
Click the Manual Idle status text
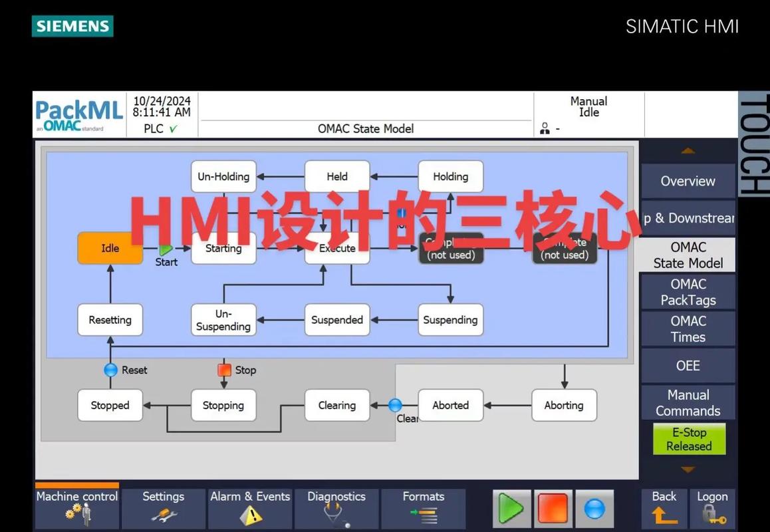click(x=588, y=106)
